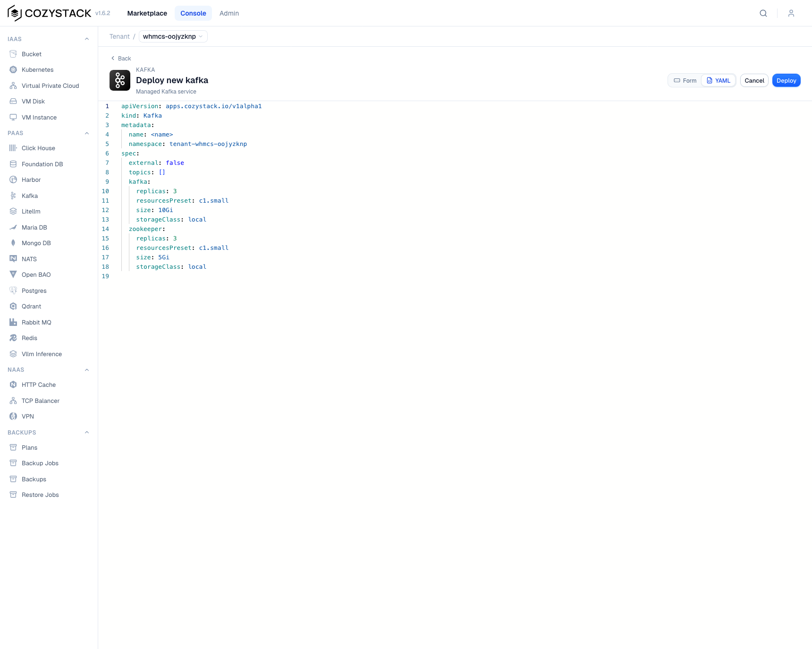812x649 pixels.
Task: Click the Bucket sidebar icon
Action: 13,54
